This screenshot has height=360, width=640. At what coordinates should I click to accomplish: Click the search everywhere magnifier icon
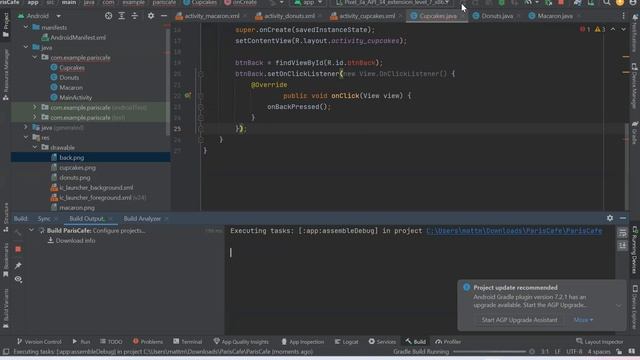pyautogui.click(x=607, y=3)
